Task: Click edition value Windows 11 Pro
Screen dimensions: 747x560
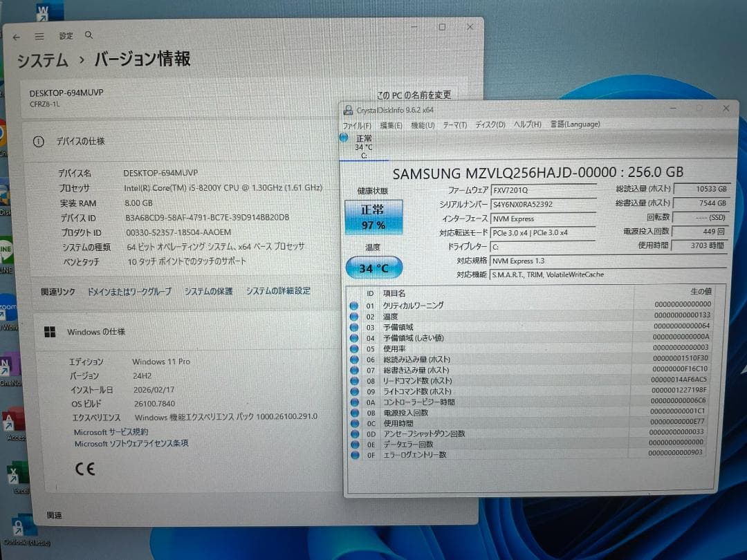Action: tap(161, 362)
